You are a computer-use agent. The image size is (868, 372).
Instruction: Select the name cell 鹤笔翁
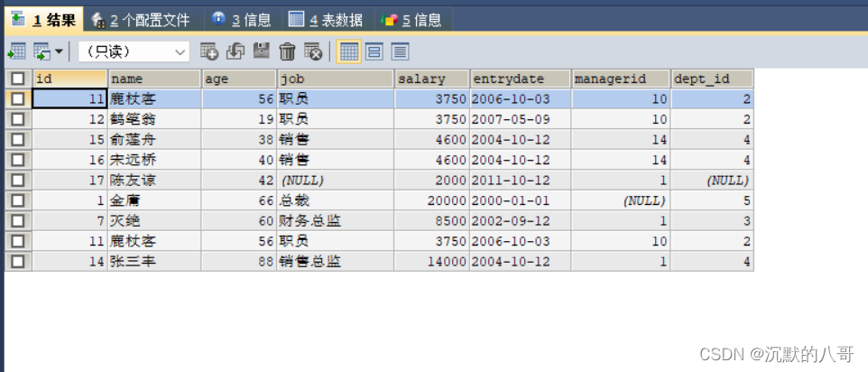pyautogui.click(x=154, y=119)
